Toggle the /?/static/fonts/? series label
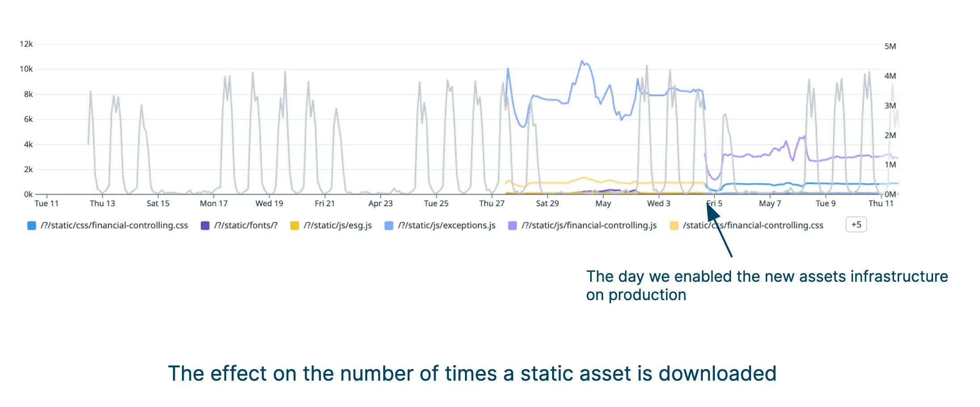 pos(246,225)
